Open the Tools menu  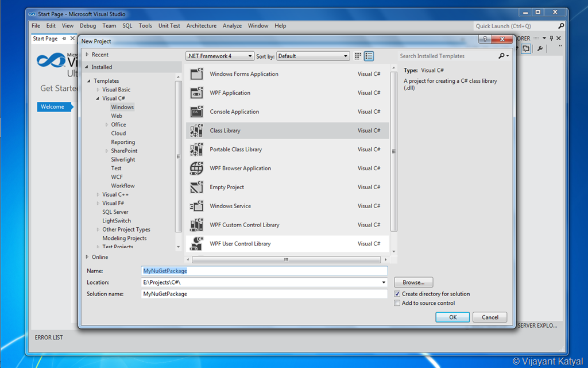point(145,26)
